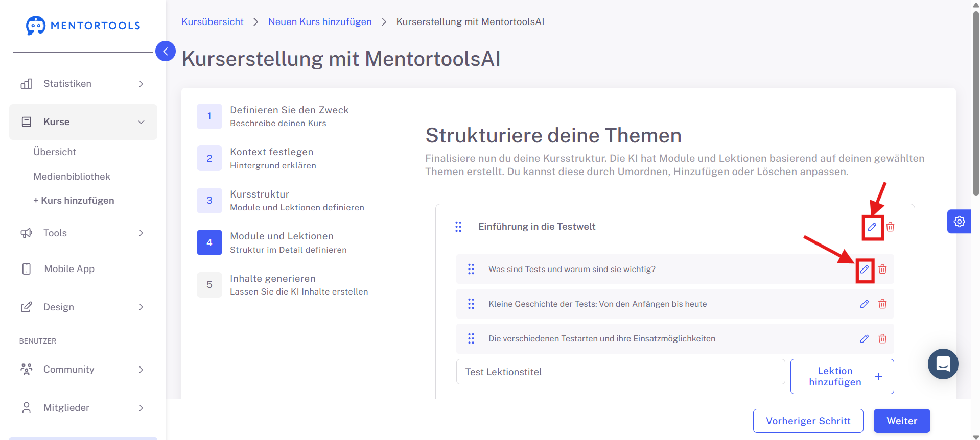
Task: Collapse the Kurse menu chevron
Action: coord(142,122)
